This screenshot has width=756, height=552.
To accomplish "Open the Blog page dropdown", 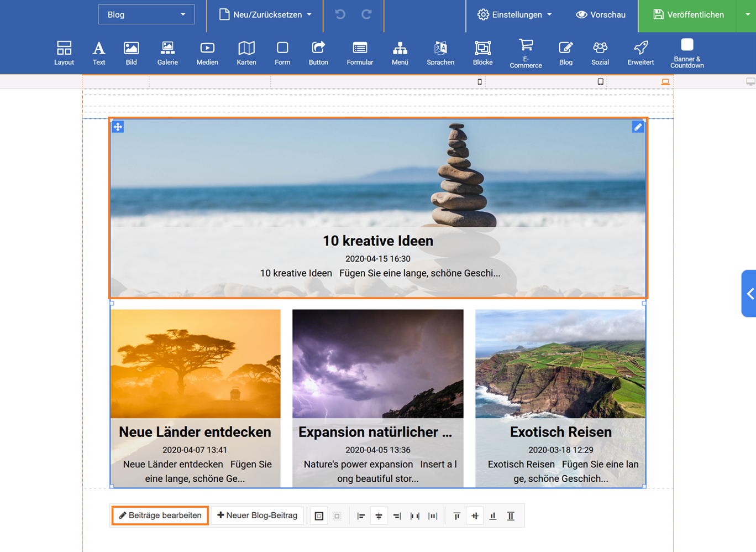I will coord(146,14).
